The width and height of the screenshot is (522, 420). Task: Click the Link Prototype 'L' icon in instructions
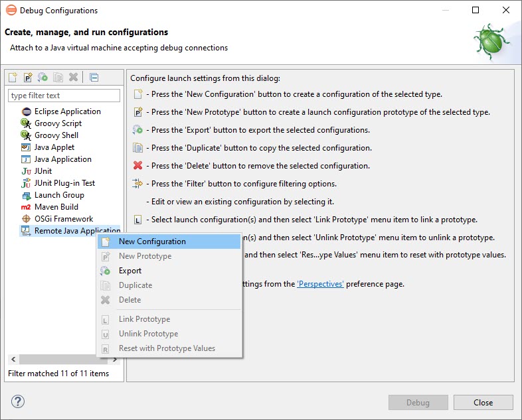[138, 220]
